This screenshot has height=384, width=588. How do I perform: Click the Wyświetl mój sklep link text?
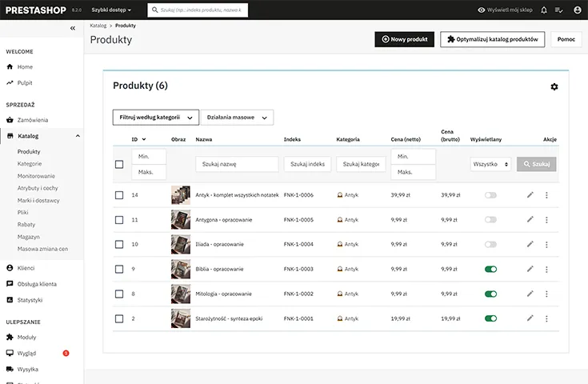click(x=510, y=10)
